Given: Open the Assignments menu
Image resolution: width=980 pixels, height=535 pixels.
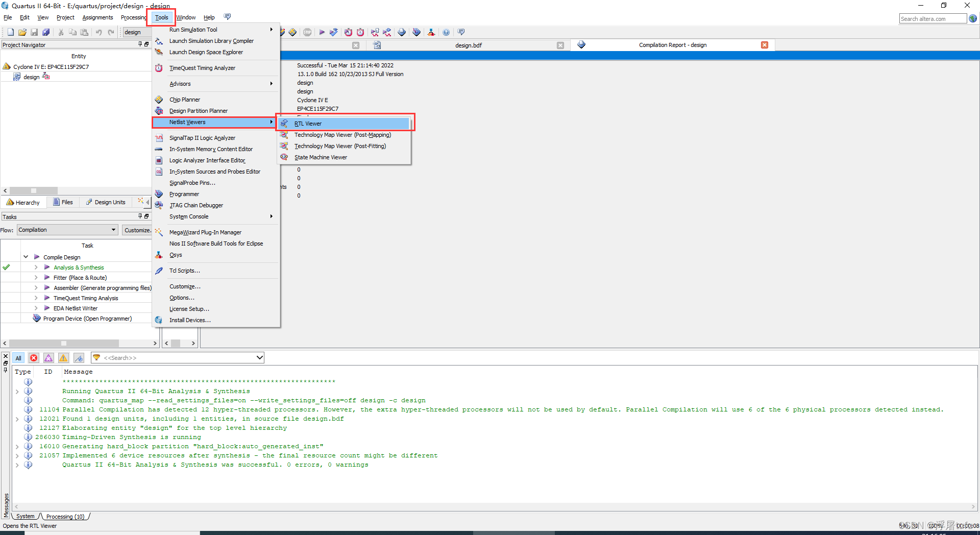Looking at the screenshot, I should [97, 17].
